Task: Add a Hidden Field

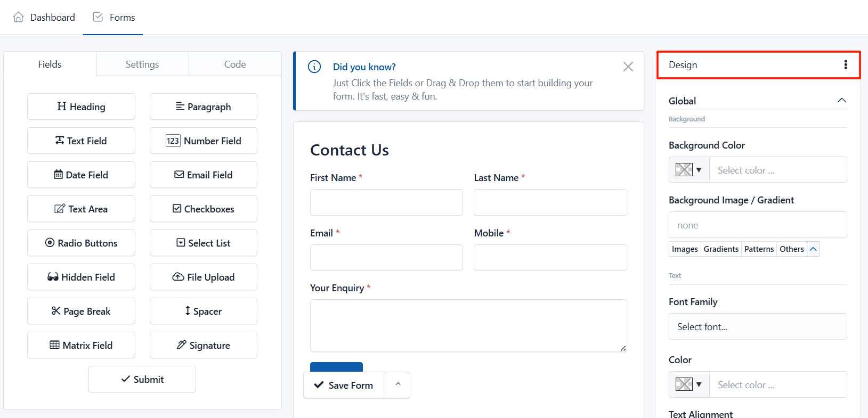Action: [x=81, y=277]
